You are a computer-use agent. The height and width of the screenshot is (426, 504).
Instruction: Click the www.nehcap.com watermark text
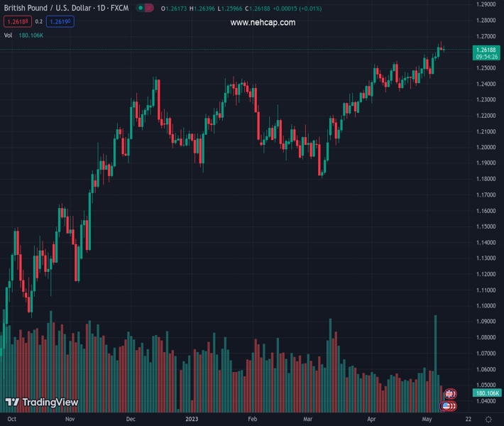pos(263,23)
